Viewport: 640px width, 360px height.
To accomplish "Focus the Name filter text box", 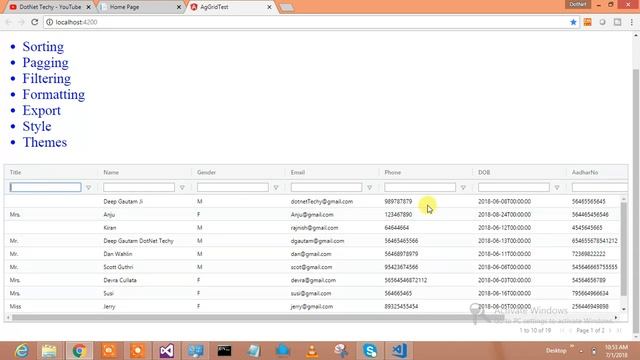I will pos(139,187).
